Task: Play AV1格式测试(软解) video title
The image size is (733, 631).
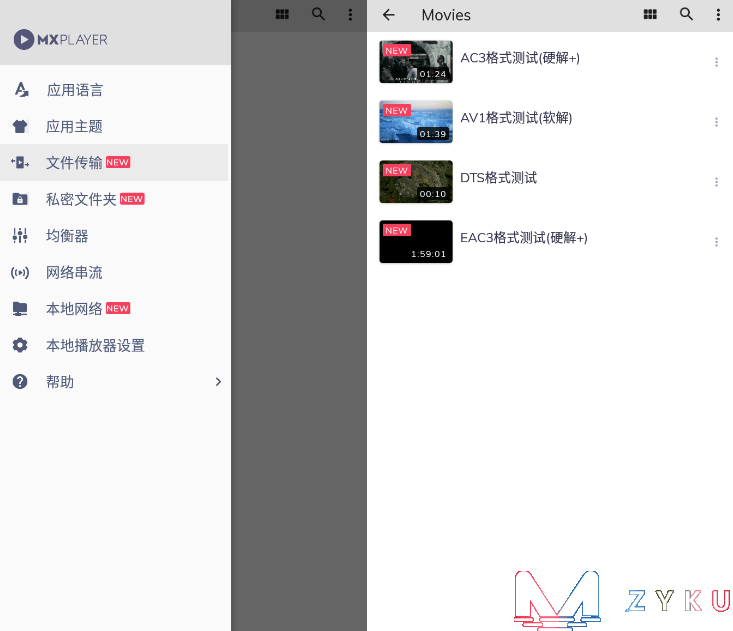Action: [516, 118]
